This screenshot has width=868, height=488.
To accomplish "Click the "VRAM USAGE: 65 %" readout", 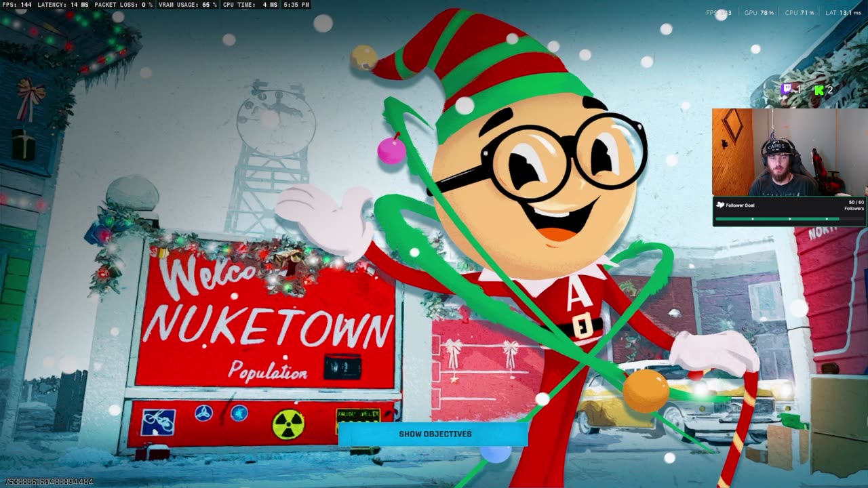I will click(x=188, y=5).
